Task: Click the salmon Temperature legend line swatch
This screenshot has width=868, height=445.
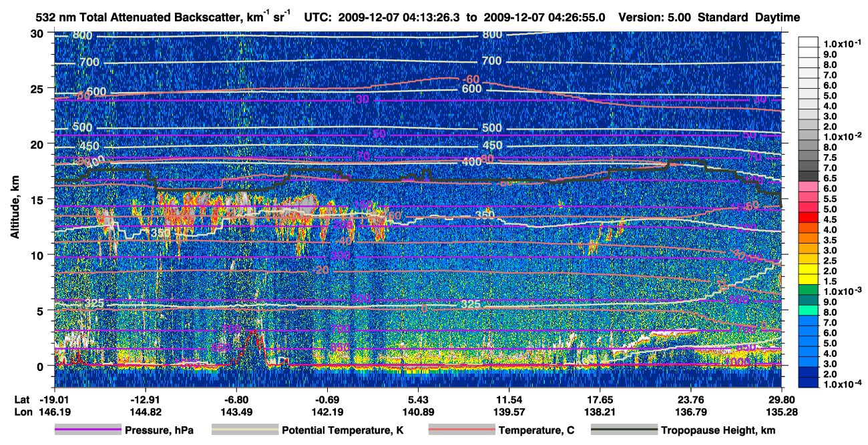Action: [x=461, y=430]
